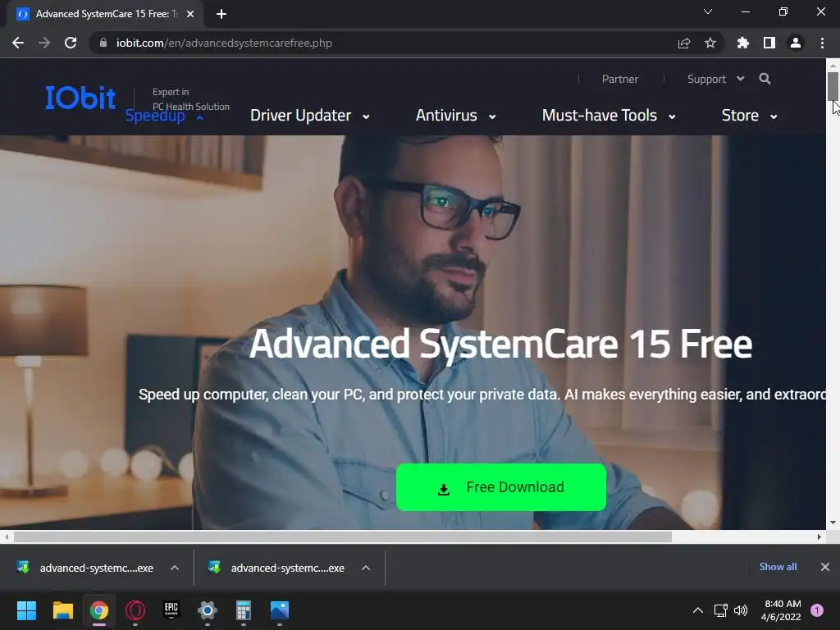Expand options for second downloaded exe
Image resolution: width=840 pixels, height=630 pixels.
(366, 568)
